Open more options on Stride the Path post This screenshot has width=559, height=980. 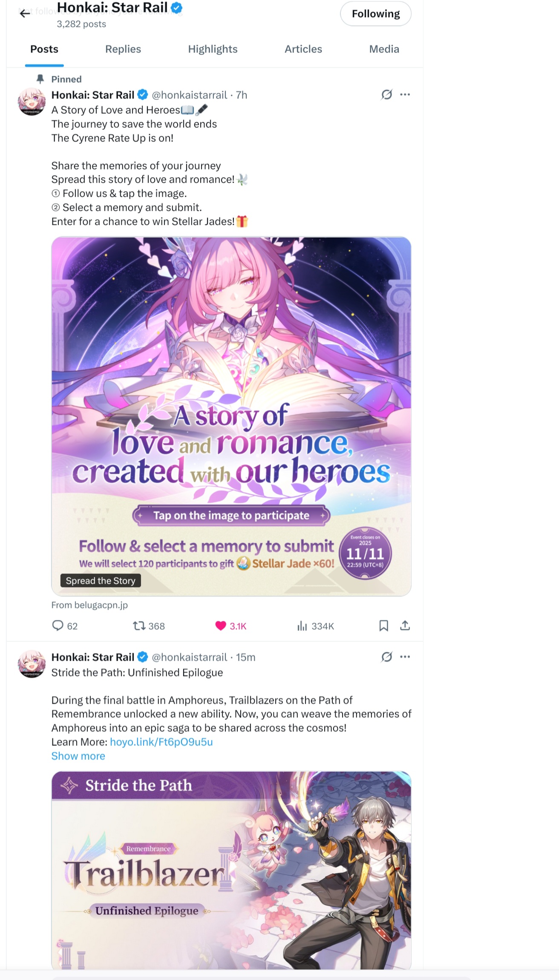coord(405,657)
